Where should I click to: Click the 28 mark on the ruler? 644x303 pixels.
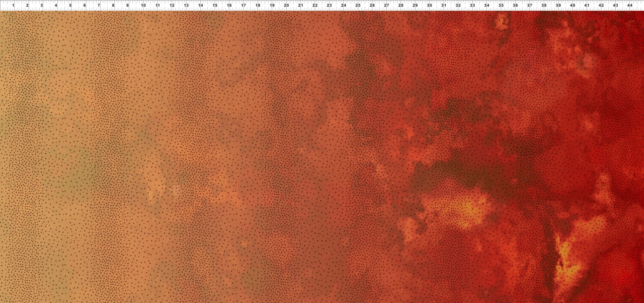point(401,5)
